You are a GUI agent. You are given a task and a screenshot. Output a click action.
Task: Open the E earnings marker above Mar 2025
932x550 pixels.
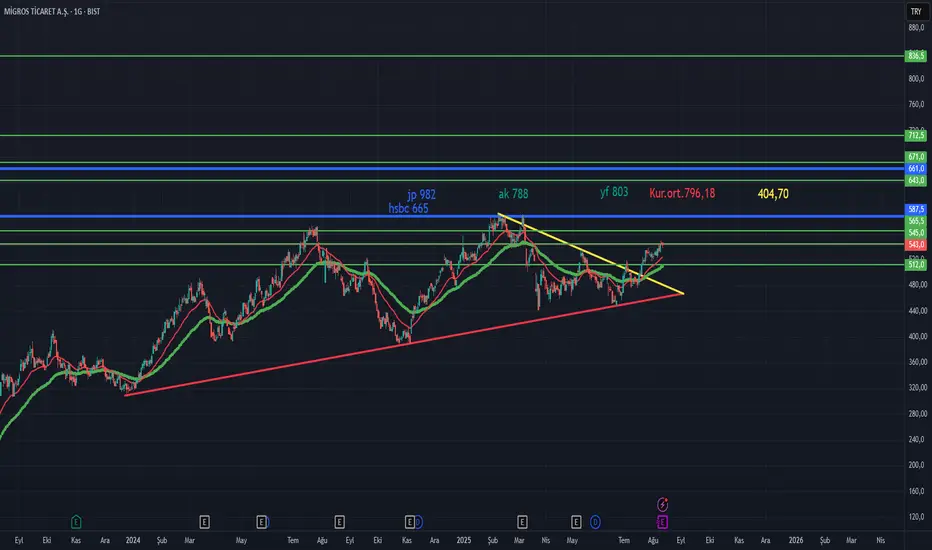click(x=522, y=522)
